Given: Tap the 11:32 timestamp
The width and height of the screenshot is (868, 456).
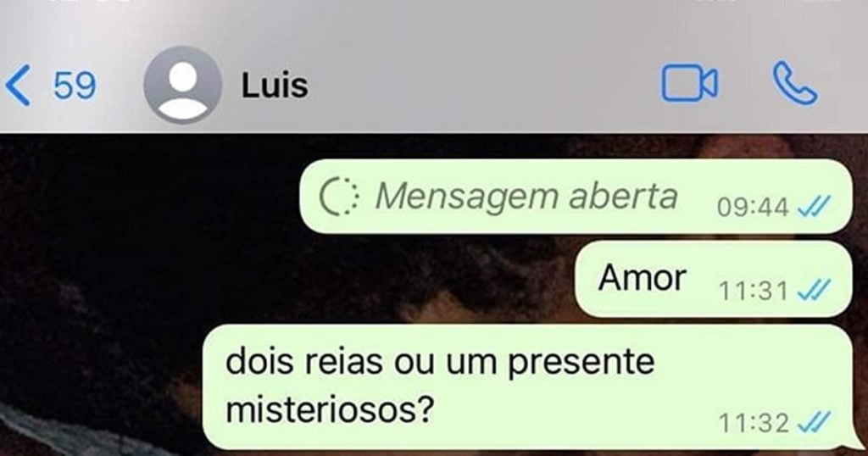Looking at the screenshot, I should coord(753,424).
